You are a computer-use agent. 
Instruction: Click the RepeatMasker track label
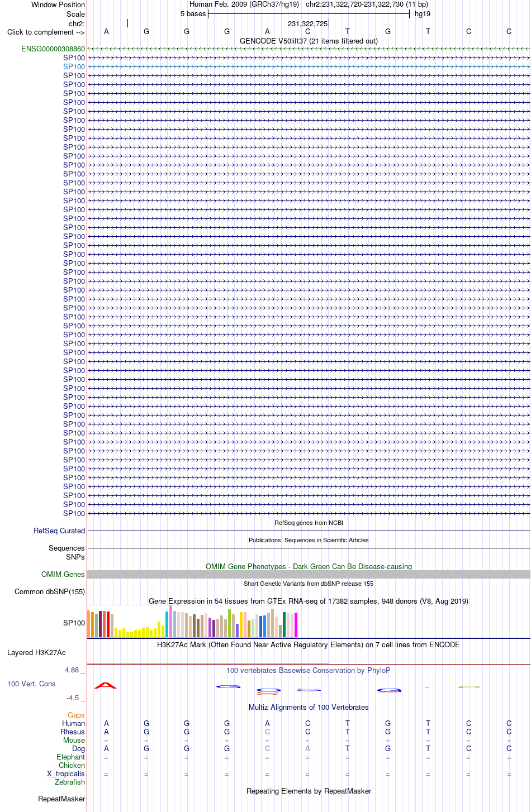(61, 799)
